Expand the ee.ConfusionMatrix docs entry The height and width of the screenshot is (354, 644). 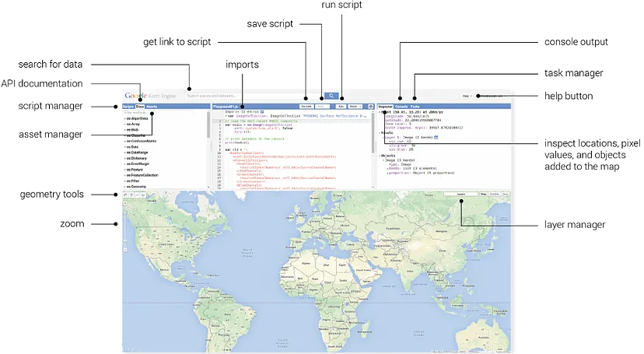(141, 142)
